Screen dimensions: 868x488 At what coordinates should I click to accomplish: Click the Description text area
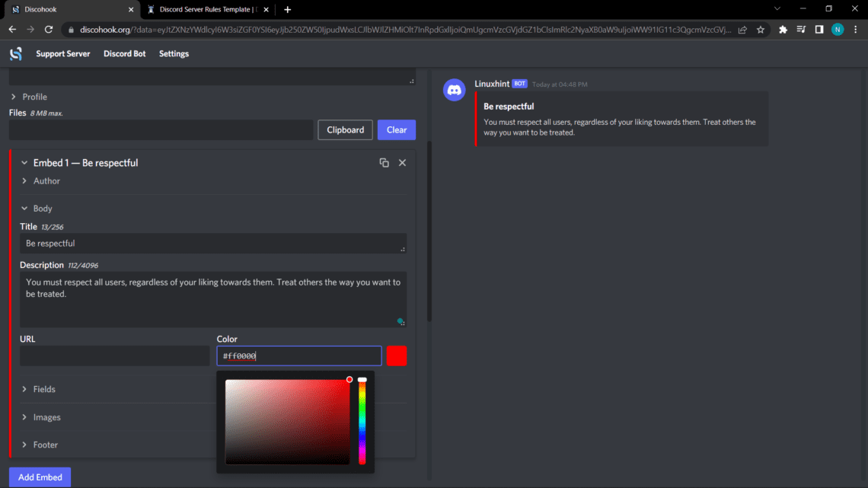pos(213,299)
